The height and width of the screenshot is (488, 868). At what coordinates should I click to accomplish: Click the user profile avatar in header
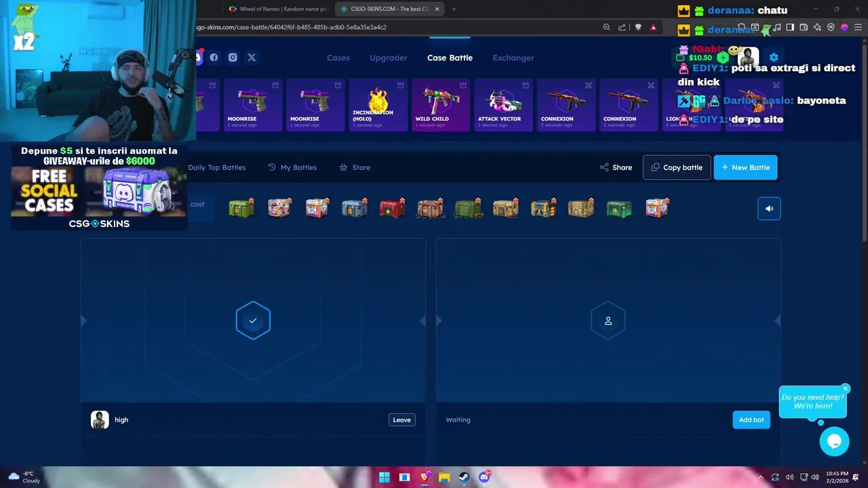pyautogui.click(x=749, y=58)
